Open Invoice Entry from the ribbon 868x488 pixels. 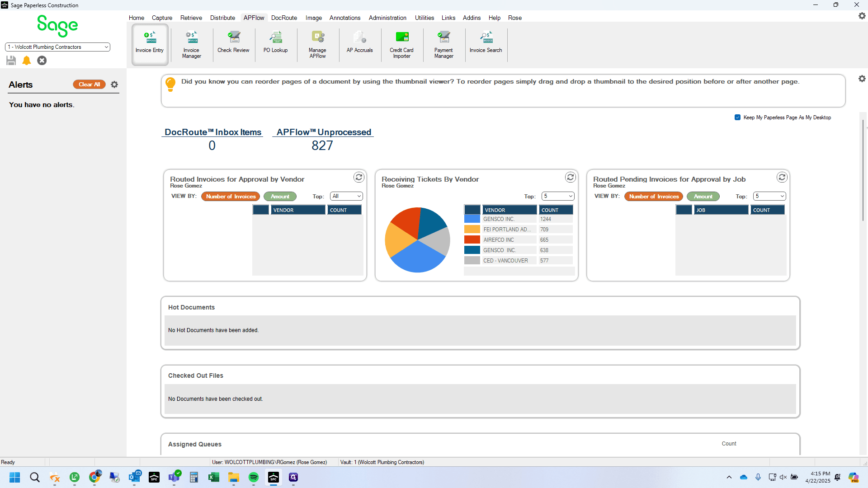pos(150,44)
